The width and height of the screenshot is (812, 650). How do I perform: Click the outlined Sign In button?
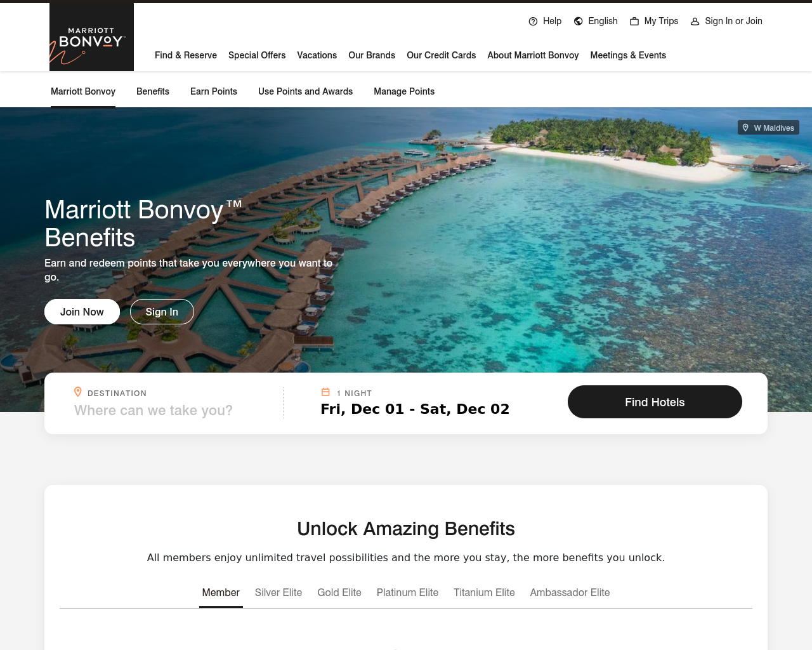coord(162,312)
